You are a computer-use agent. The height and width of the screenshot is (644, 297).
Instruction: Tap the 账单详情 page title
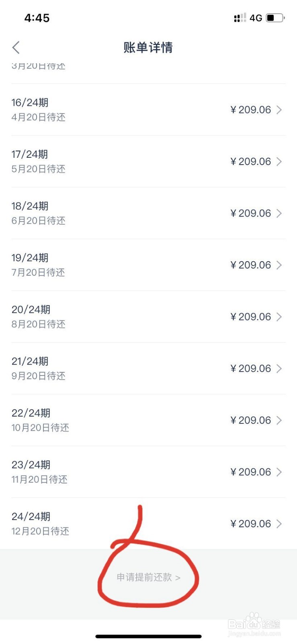tap(148, 47)
